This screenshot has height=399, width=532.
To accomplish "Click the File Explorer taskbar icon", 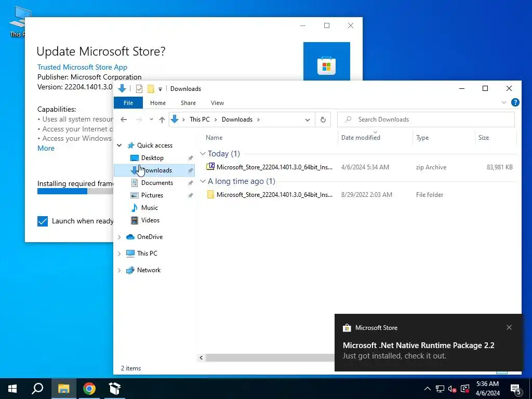I will click(x=63, y=389).
